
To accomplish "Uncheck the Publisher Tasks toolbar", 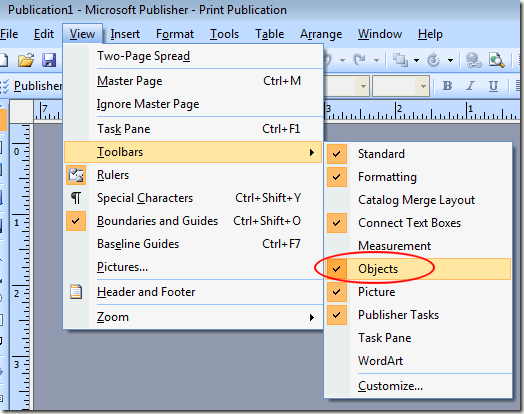I will click(418, 315).
